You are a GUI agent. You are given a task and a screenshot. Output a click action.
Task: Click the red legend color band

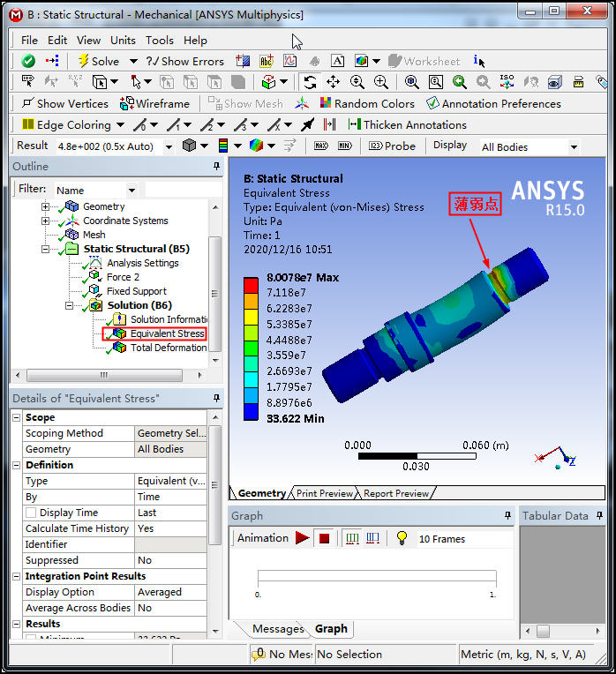coord(252,285)
